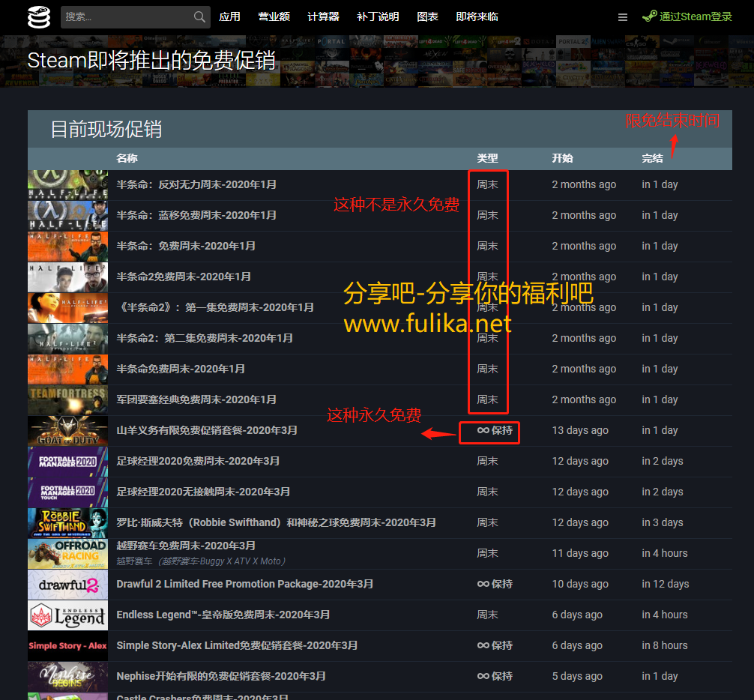754x700 pixels.
Task: Open Endless Legend thumbnail
Action: pos(67,615)
